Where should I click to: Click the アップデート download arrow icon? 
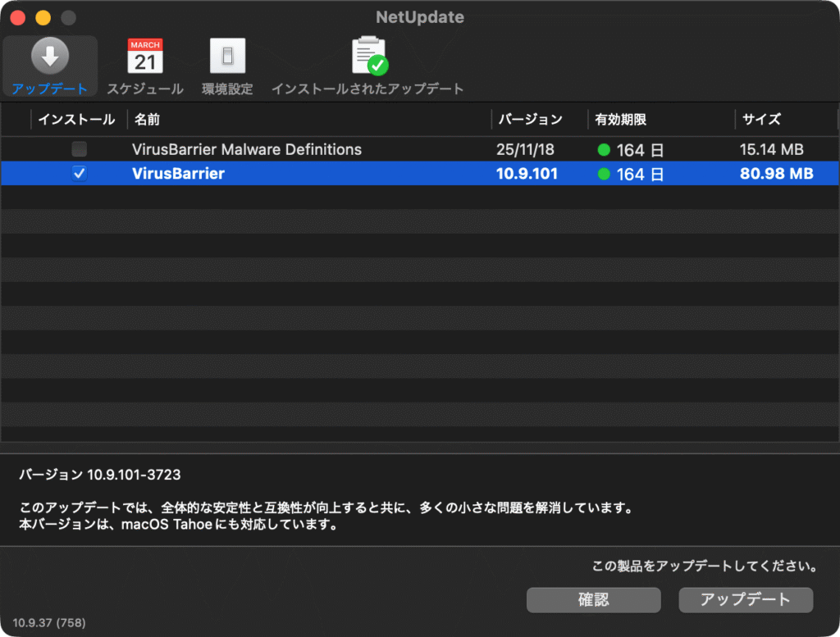point(50,57)
